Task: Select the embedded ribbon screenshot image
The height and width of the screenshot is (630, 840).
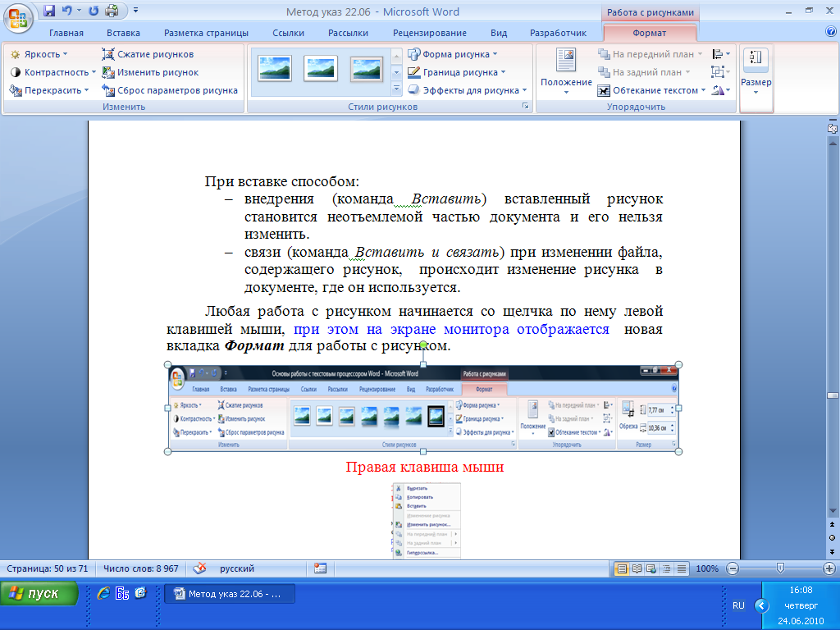Action: click(x=423, y=409)
